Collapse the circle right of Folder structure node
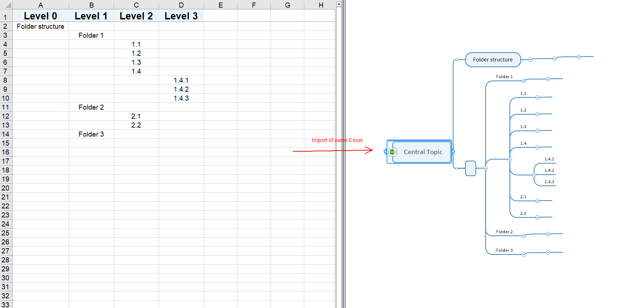This screenshot has width=644, height=308. click(x=531, y=60)
